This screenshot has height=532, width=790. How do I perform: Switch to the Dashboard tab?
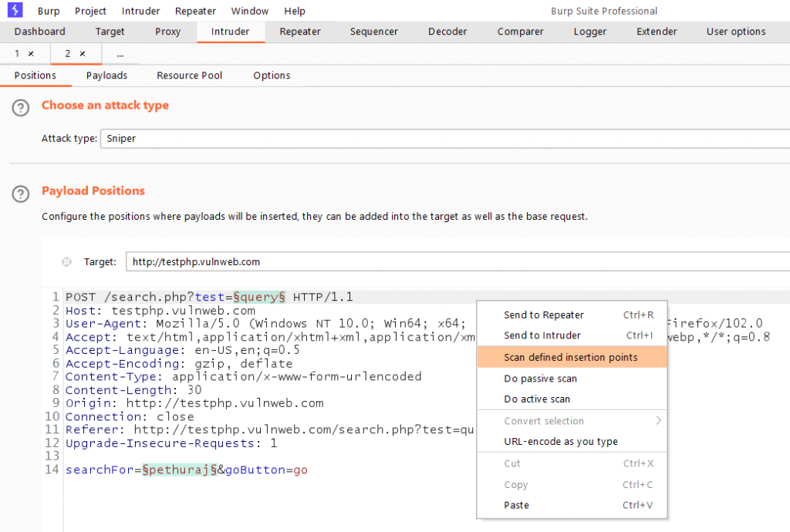point(40,32)
